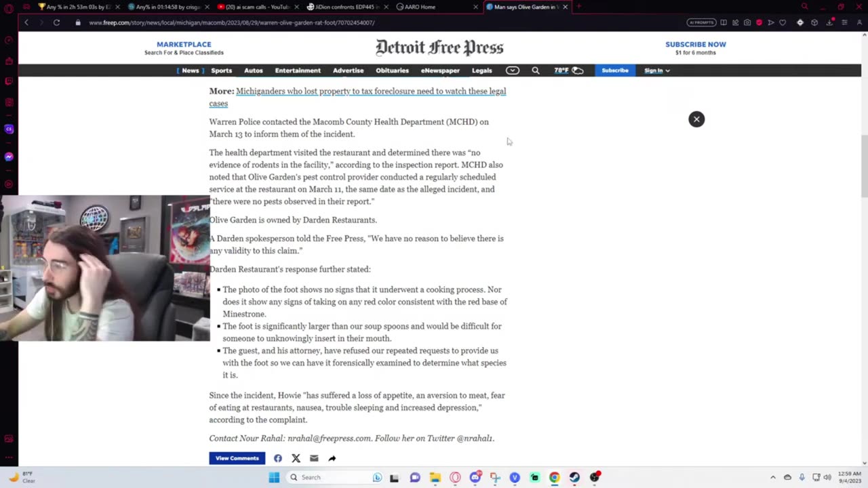Open the chat app on taskbar
Screen dimensions: 868x488
coord(415,477)
